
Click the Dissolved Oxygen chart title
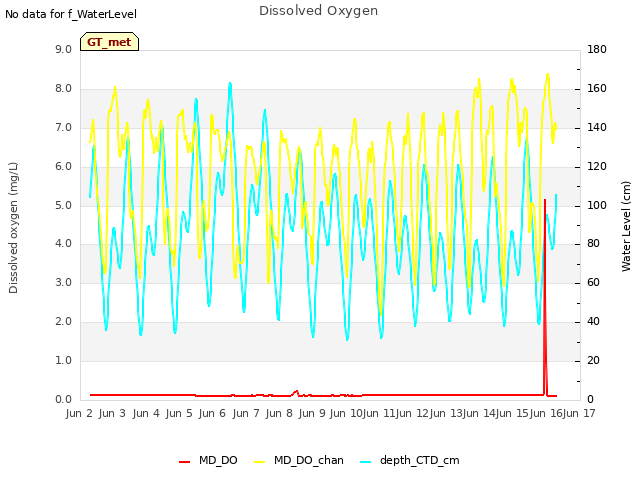click(x=318, y=11)
